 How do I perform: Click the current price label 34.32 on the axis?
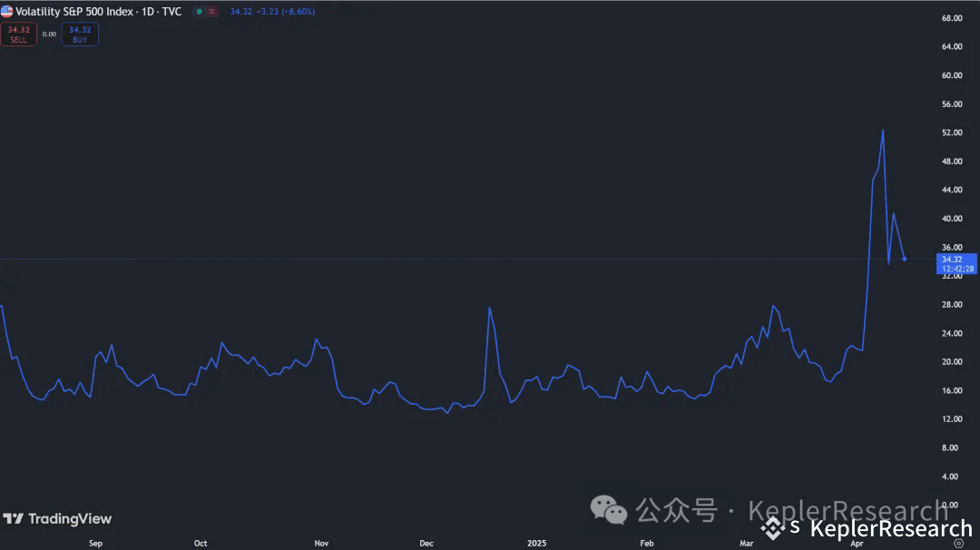tap(957, 264)
